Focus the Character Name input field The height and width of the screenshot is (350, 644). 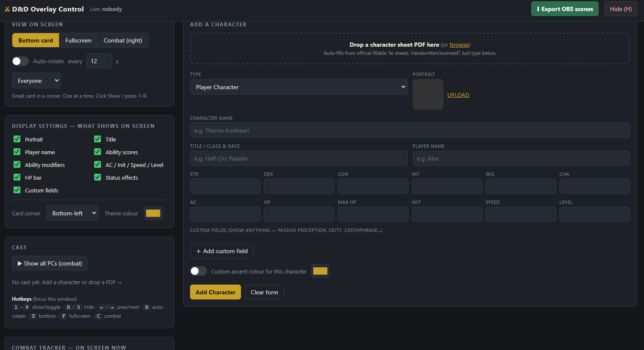point(410,130)
